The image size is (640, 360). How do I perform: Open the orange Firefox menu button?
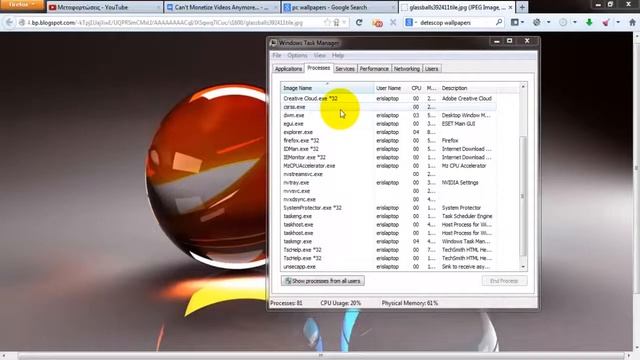click(x=21, y=5)
